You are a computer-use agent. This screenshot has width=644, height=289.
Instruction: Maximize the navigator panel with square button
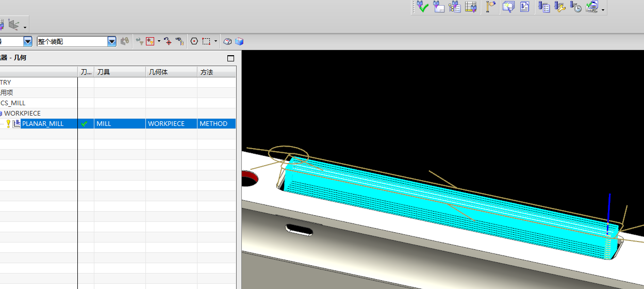click(x=230, y=58)
